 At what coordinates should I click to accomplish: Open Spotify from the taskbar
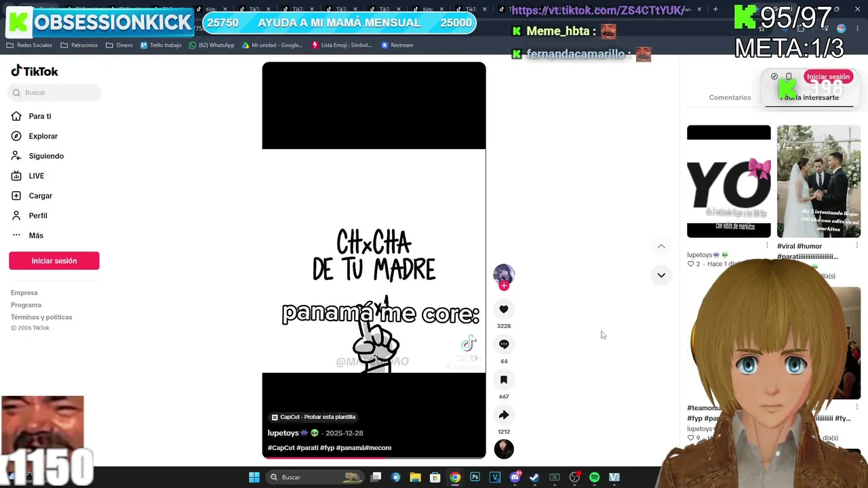coord(594,477)
